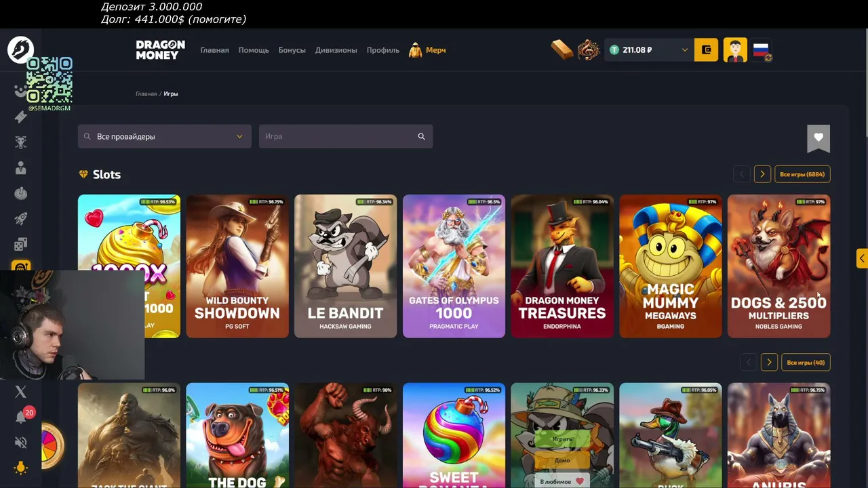
Task: Open Dragon Money Treasures game card
Action: (562, 266)
